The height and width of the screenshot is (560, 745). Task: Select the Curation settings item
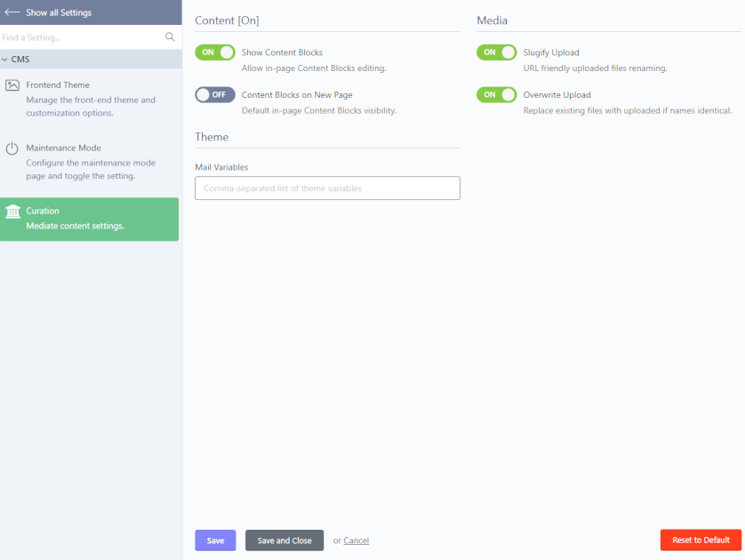coord(89,219)
